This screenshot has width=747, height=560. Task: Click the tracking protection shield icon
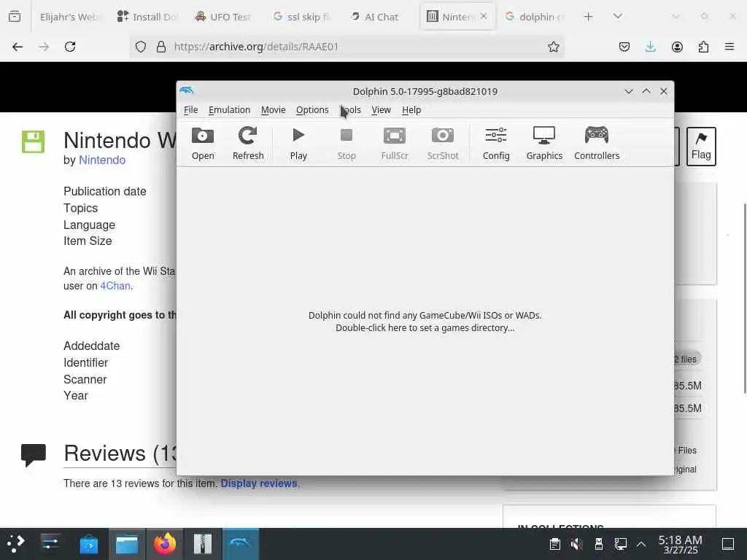[141, 47]
